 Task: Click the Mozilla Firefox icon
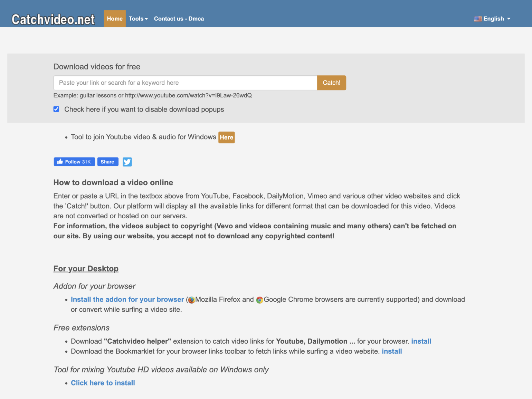click(x=192, y=300)
